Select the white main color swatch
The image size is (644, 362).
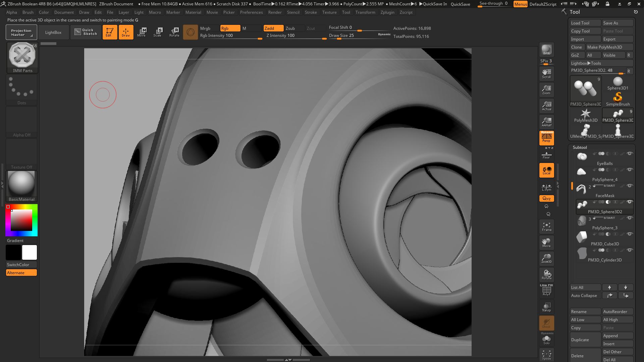click(30, 252)
